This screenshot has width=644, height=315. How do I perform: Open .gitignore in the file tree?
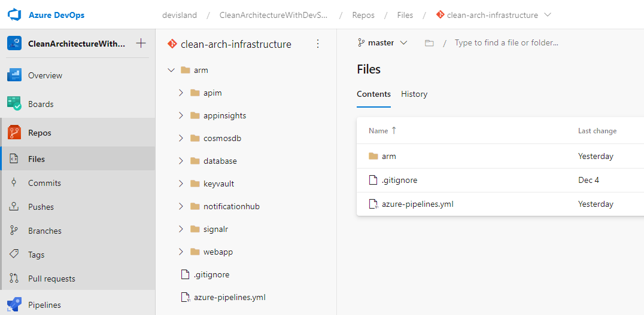point(246,274)
